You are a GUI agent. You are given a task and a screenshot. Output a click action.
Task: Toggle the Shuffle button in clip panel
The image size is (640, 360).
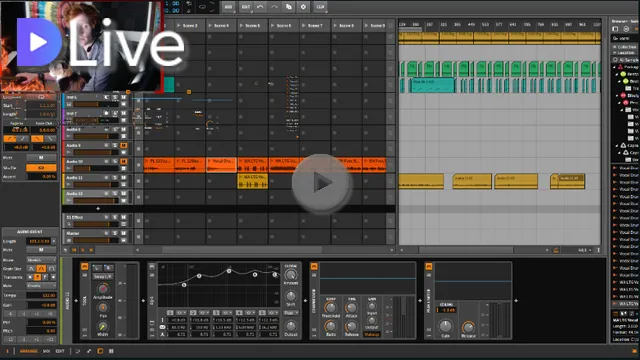41,168
